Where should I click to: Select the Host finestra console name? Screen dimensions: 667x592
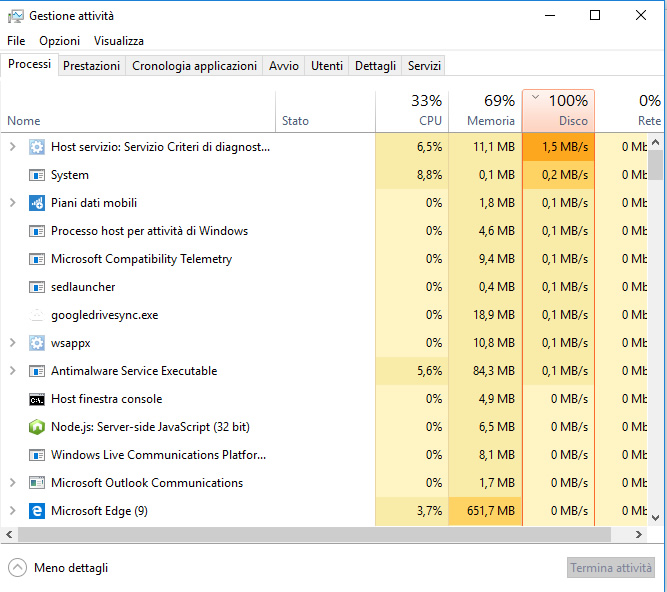coord(106,399)
